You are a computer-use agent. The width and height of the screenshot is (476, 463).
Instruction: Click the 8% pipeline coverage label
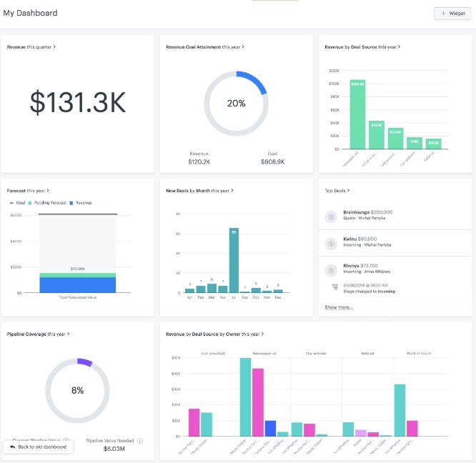click(77, 390)
